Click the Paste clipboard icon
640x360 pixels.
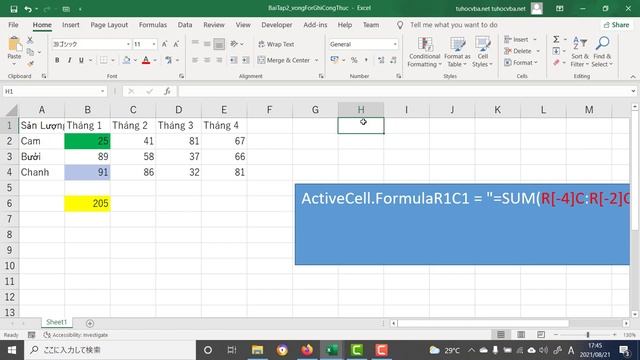click(14, 44)
